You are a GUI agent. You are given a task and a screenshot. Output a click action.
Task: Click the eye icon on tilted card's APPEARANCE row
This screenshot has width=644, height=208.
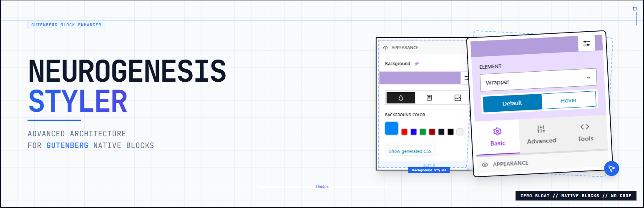pos(485,165)
